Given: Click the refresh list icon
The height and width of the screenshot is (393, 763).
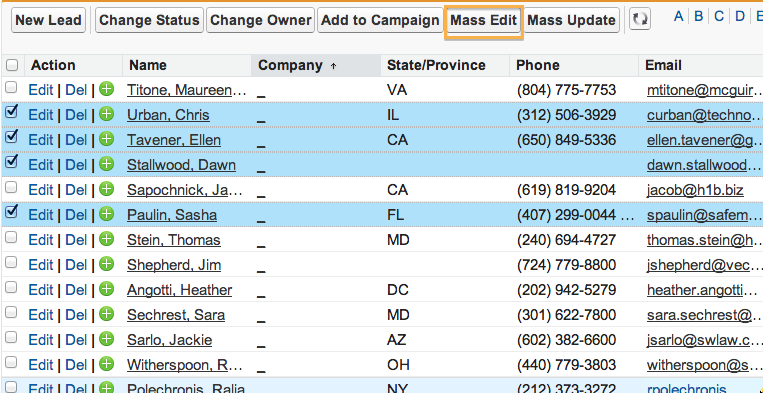Looking at the screenshot, I should pos(640,20).
